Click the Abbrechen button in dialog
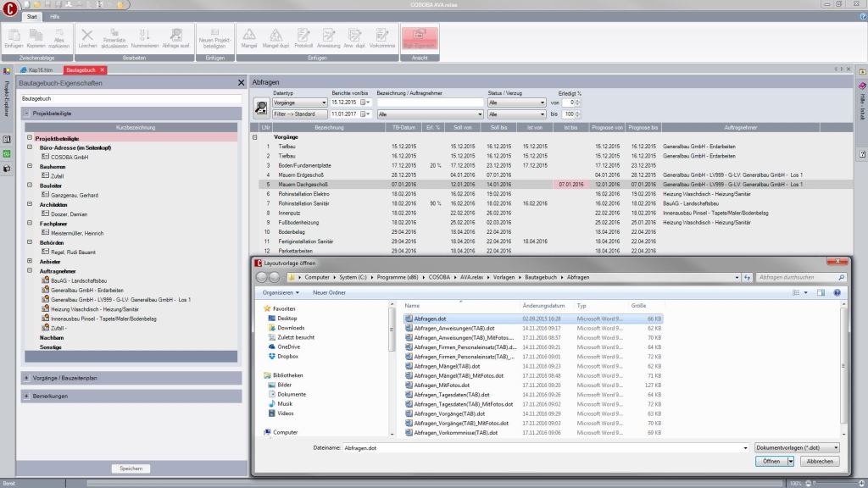 tap(819, 462)
